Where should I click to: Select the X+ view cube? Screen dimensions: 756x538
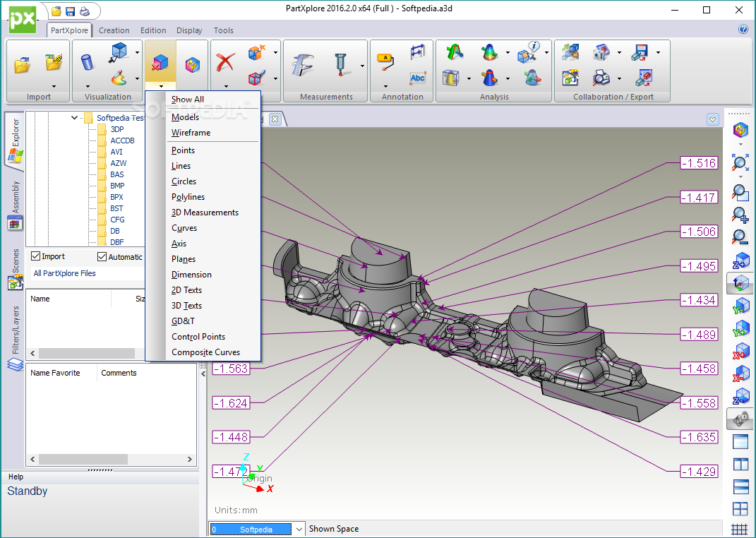click(x=740, y=351)
